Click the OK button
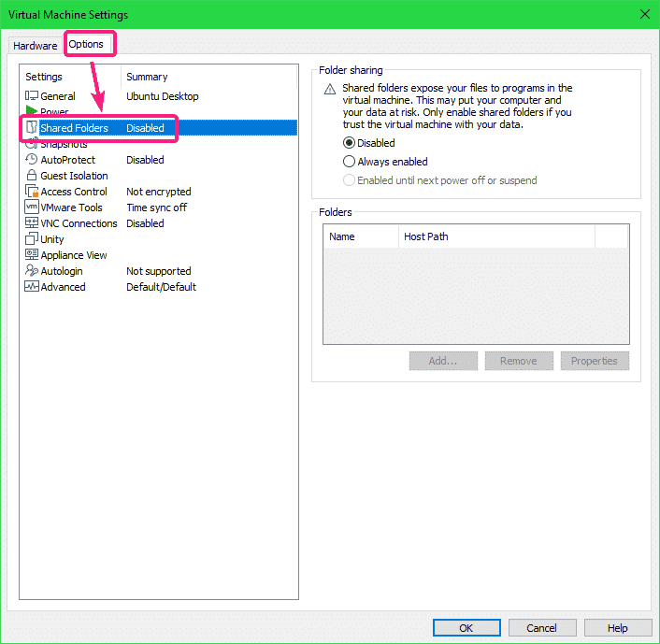The image size is (660, 644). click(466, 628)
